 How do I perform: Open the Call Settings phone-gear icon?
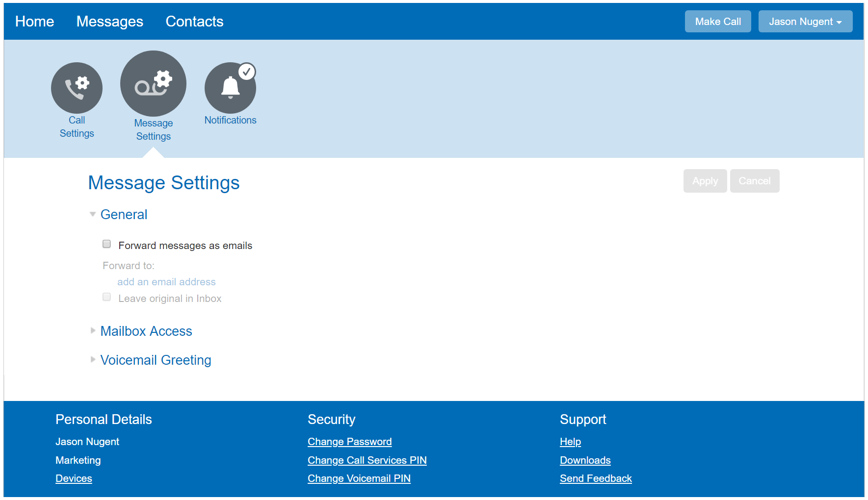(x=77, y=88)
